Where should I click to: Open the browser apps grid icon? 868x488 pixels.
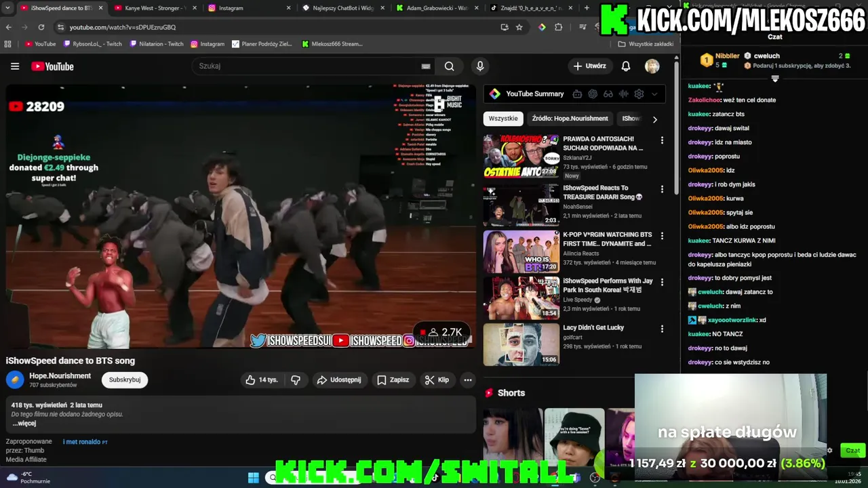8,44
